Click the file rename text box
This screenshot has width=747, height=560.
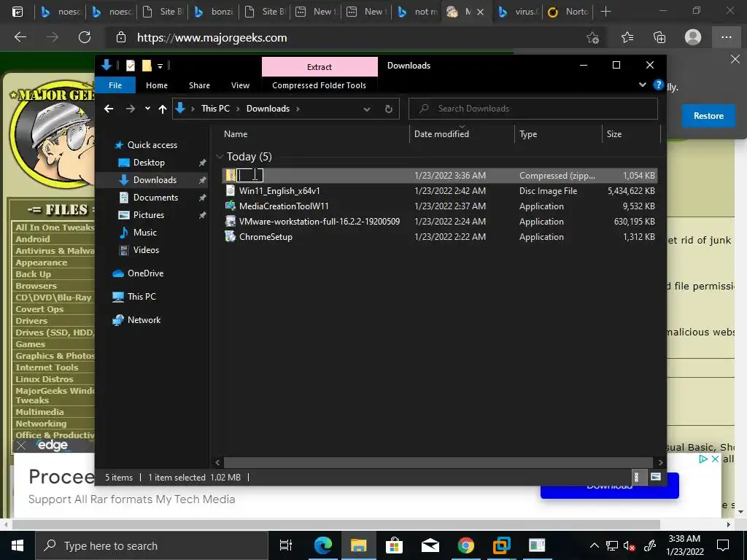click(250, 175)
